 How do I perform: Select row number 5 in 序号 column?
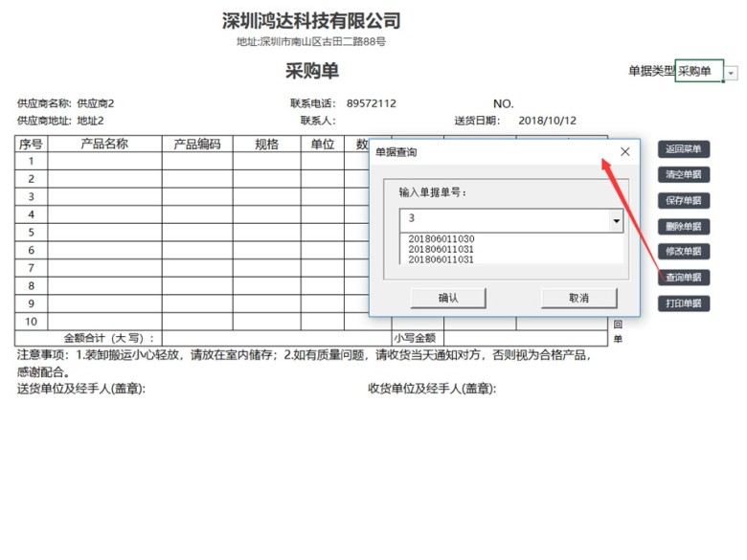tap(31, 233)
